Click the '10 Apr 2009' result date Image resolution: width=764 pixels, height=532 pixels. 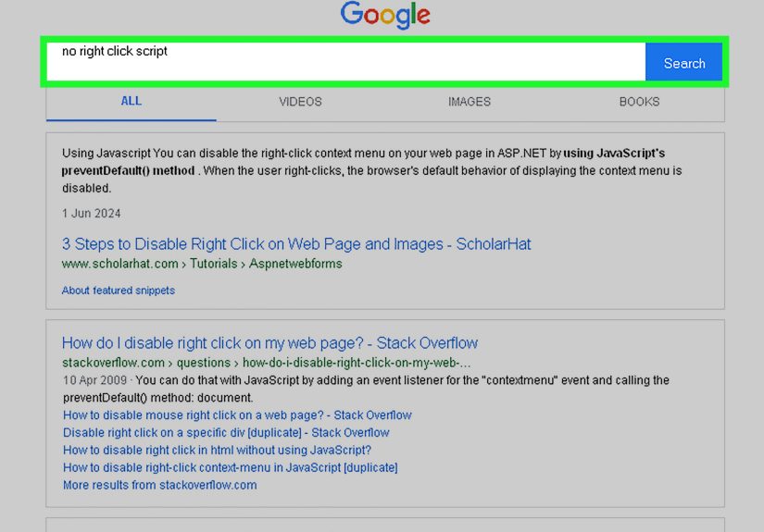(94, 380)
